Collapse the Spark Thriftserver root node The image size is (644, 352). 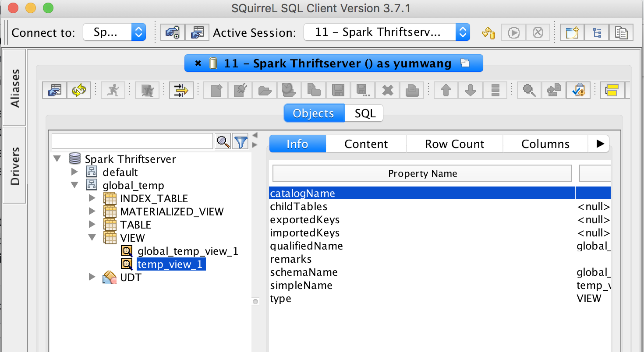[x=57, y=158]
